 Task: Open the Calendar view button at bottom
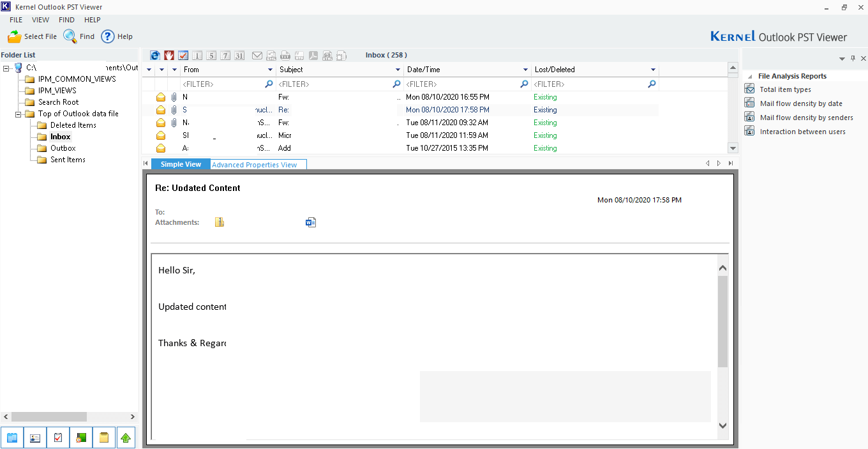(12, 438)
